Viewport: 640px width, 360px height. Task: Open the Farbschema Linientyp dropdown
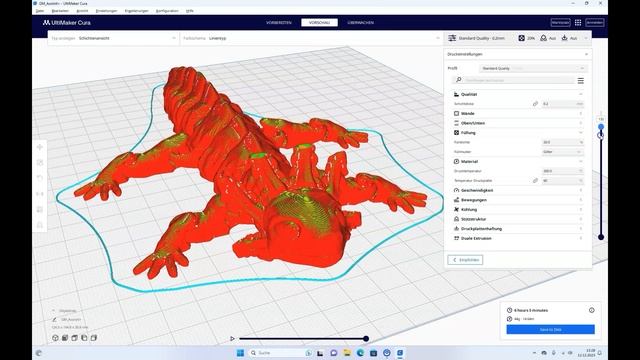click(x=311, y=38)
